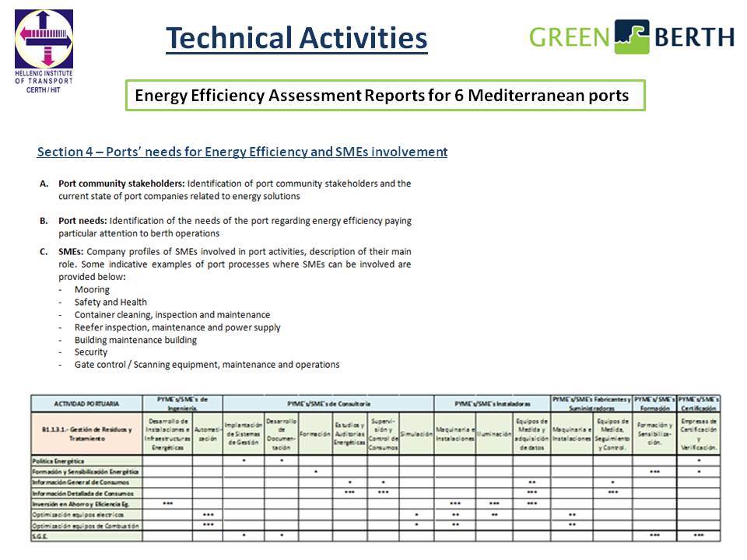Click 'Reefer inspection, maintenance and power supply'
Image resolution: width=747 pixels, height=560 pixels.
pyautogui.click(x=177, y=327)
